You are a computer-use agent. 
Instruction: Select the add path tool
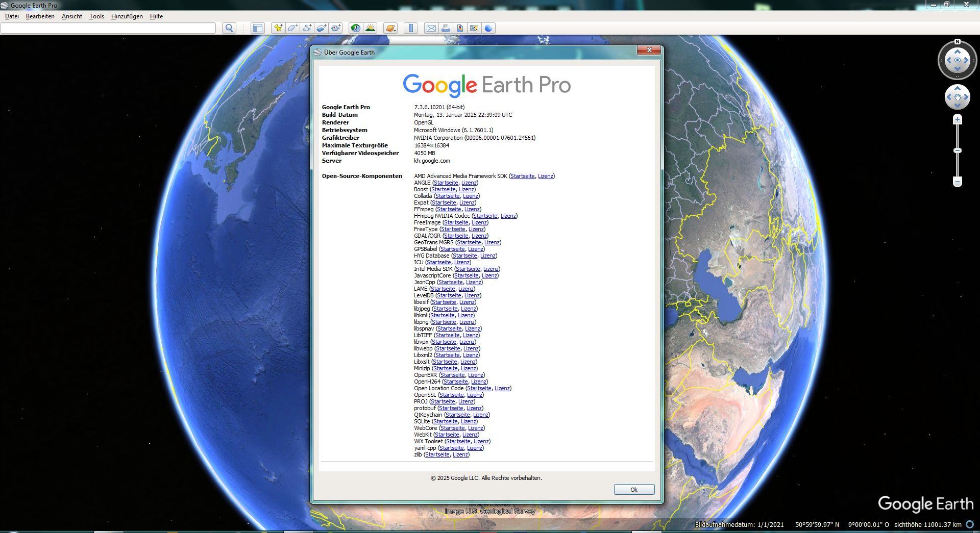click(x=307, y=28)
